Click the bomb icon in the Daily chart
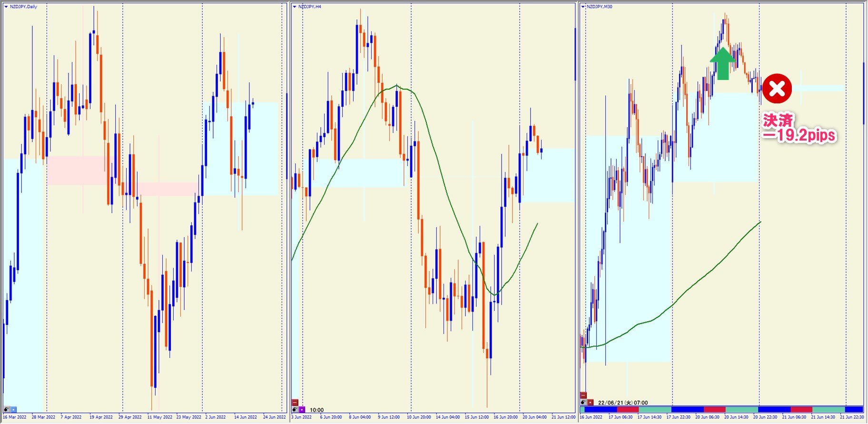 click(x=7, y=410)
